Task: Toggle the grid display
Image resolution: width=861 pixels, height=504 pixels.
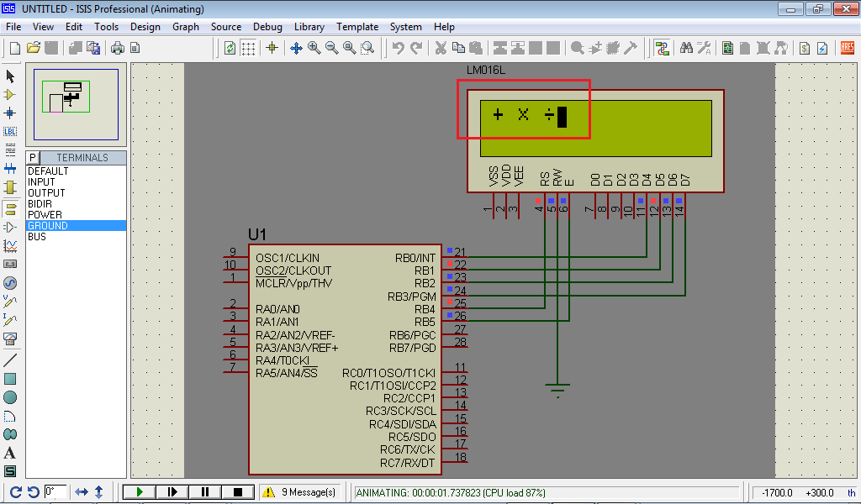Action: (x=249, y=48)
